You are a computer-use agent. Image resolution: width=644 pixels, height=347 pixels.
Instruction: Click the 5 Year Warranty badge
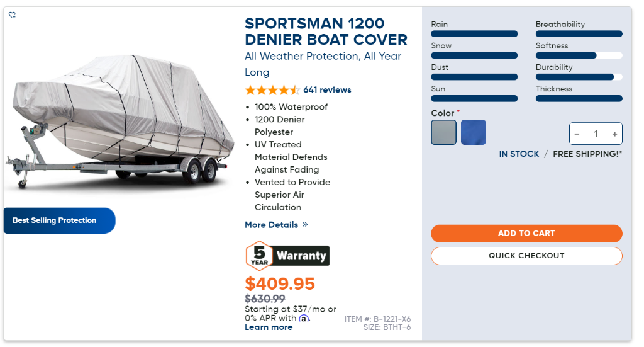coord(287,255)
